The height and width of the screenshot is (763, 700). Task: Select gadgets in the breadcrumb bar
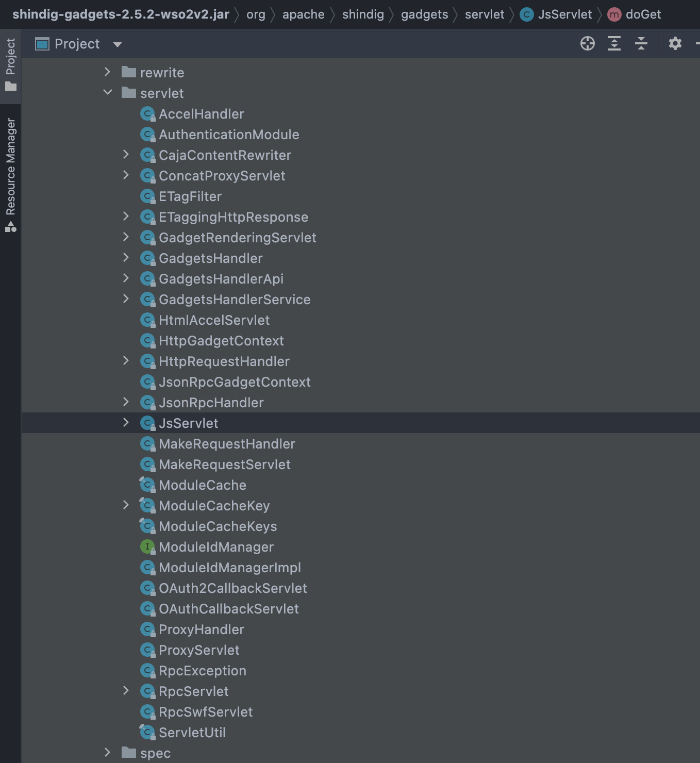click(x=424, y=14)
